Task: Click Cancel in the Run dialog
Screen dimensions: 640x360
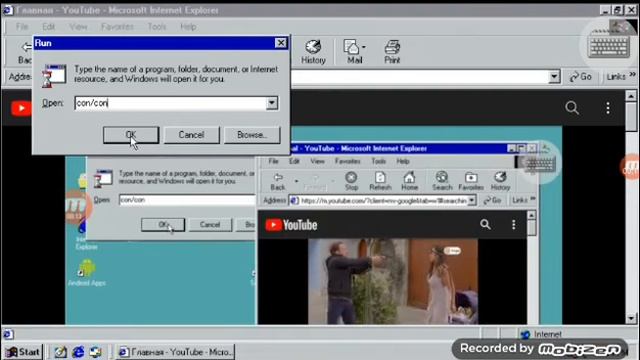Action: 191,135
